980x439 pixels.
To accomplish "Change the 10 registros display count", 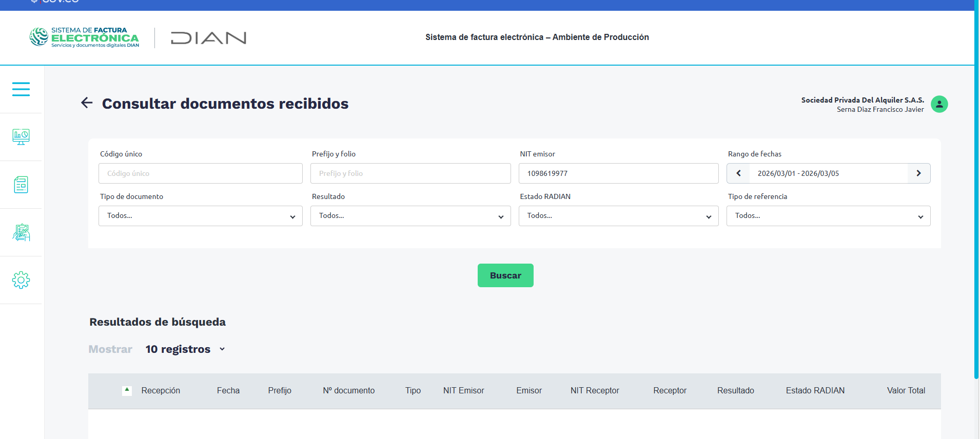I will [185, 349].
